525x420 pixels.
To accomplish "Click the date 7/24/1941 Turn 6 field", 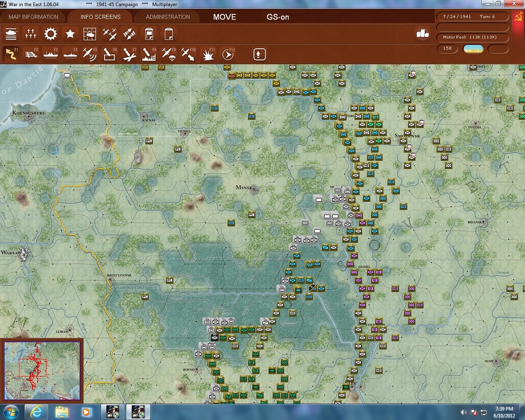I will point(472,16).
